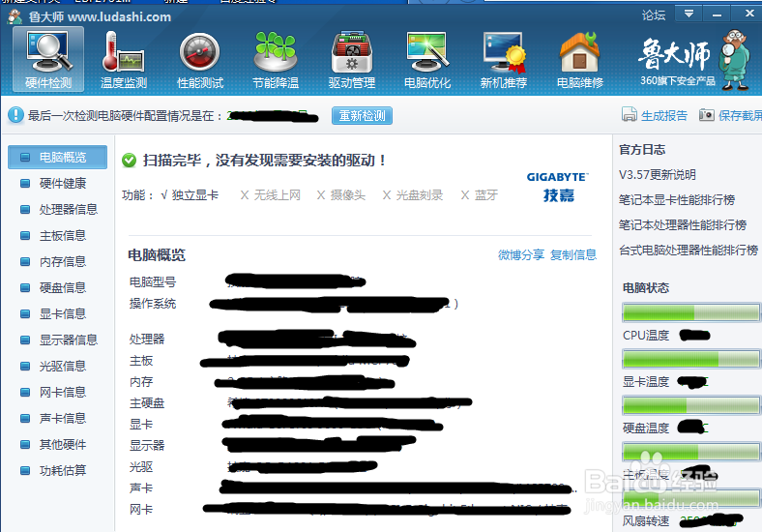Open 台式电脑处理器性能排行榜 link
The width and height of the screenshot is (762, 532).
pos(689,251)
